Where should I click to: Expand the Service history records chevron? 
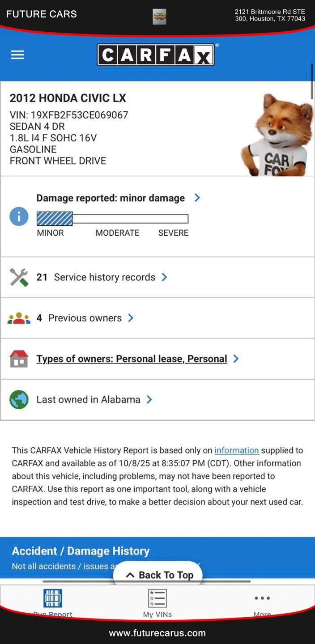click(164, 277)
